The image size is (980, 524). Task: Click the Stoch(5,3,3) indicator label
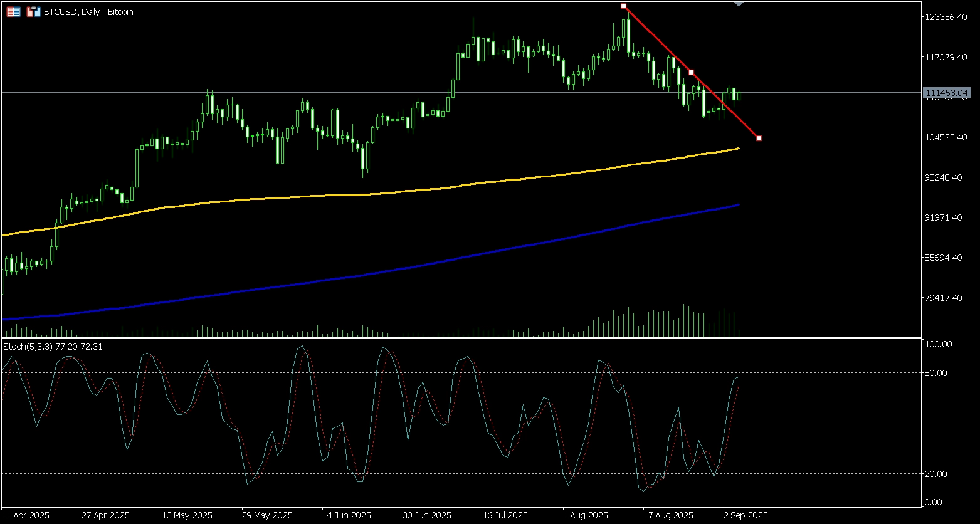coord(53,346)
